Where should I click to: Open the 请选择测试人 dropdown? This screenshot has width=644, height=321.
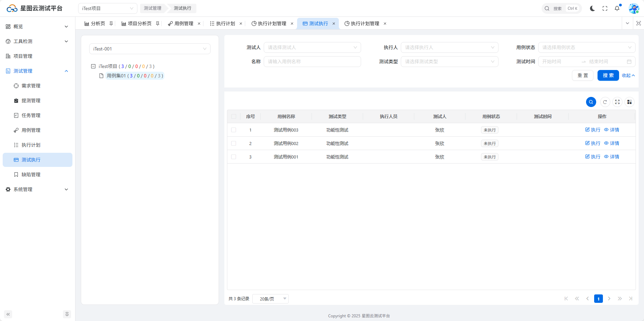click(312, 47)
